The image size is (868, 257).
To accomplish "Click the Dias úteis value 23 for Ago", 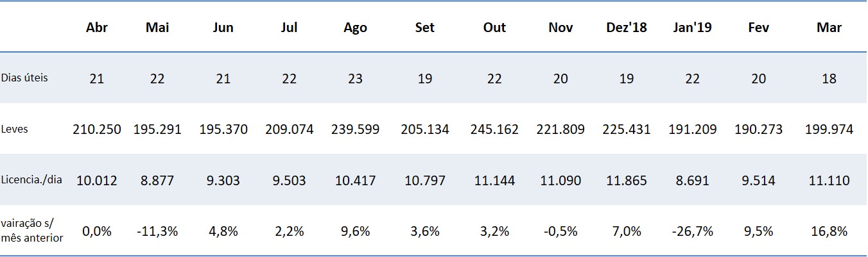I will 355,79.
